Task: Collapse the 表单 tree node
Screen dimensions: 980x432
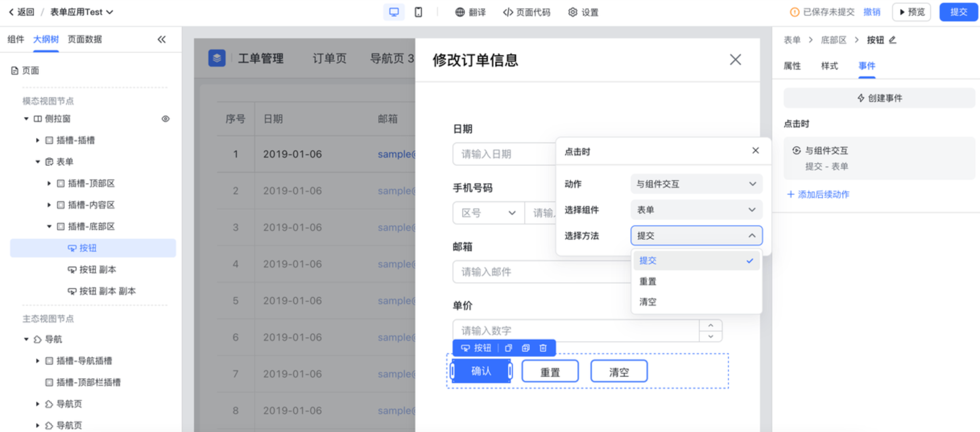Action: click(37, 162)
